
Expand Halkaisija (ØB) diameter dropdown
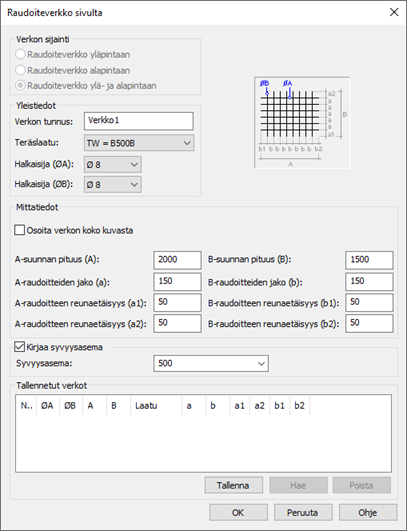[112, 185]
